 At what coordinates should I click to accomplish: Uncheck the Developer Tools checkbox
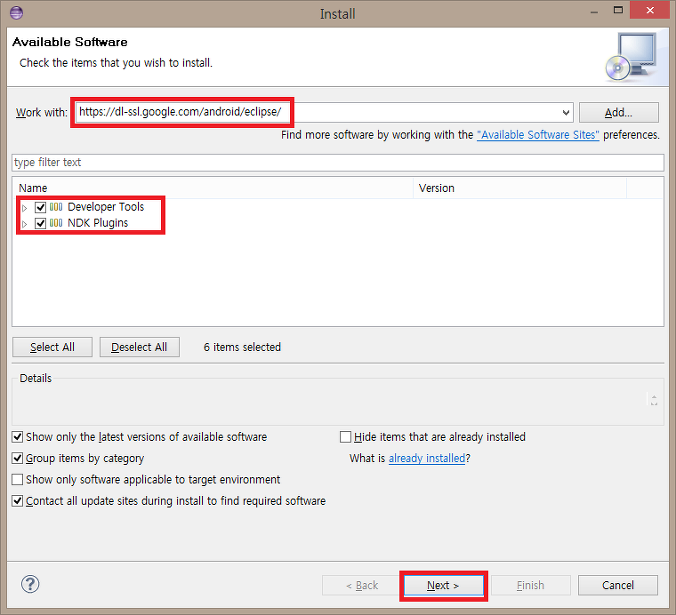click(41, 207)
